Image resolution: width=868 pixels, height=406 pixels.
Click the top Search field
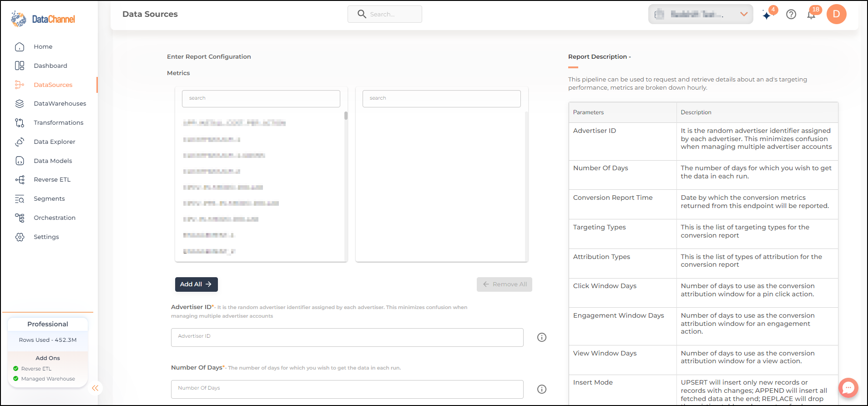point(385,14)
